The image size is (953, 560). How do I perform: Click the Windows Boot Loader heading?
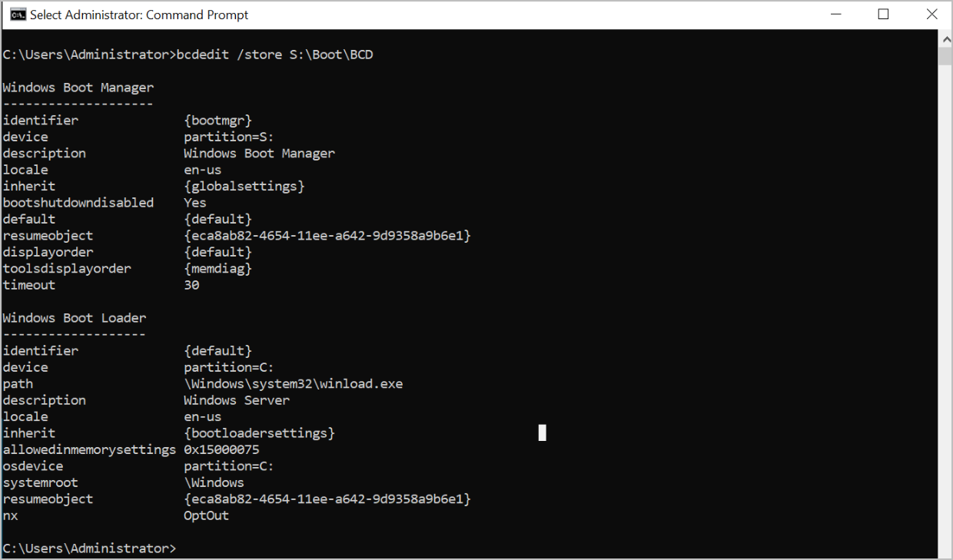(x=74, y=317)
